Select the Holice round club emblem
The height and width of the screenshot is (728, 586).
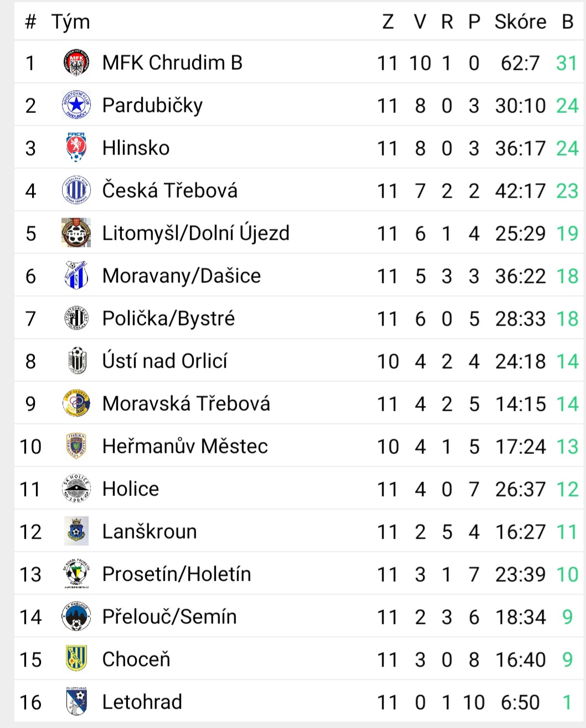(x=76, y=489)
